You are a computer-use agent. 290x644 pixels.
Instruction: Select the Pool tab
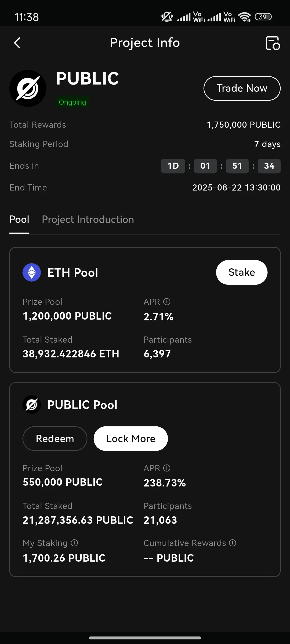coord(19,219)
